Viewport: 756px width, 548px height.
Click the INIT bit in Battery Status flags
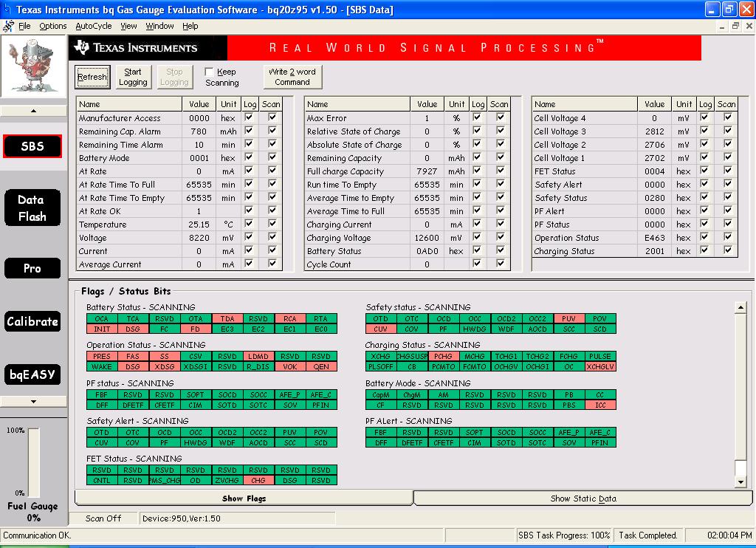pyautogui.click(x=102, y=329)
